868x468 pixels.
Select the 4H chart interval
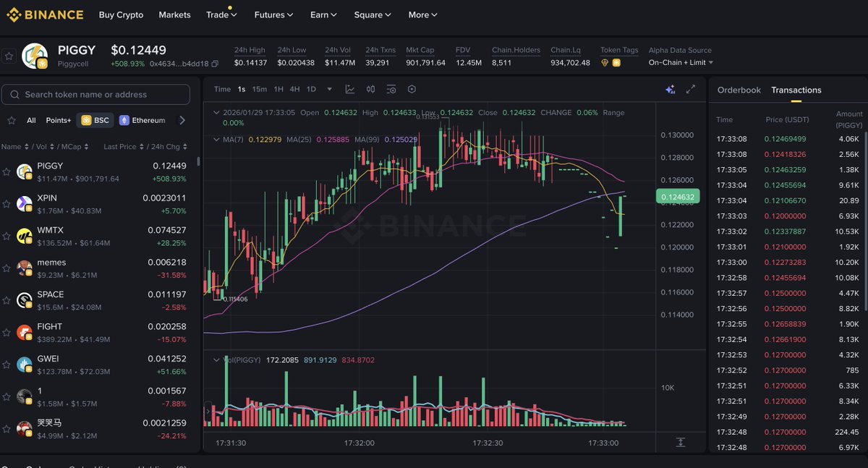[294, 89]
